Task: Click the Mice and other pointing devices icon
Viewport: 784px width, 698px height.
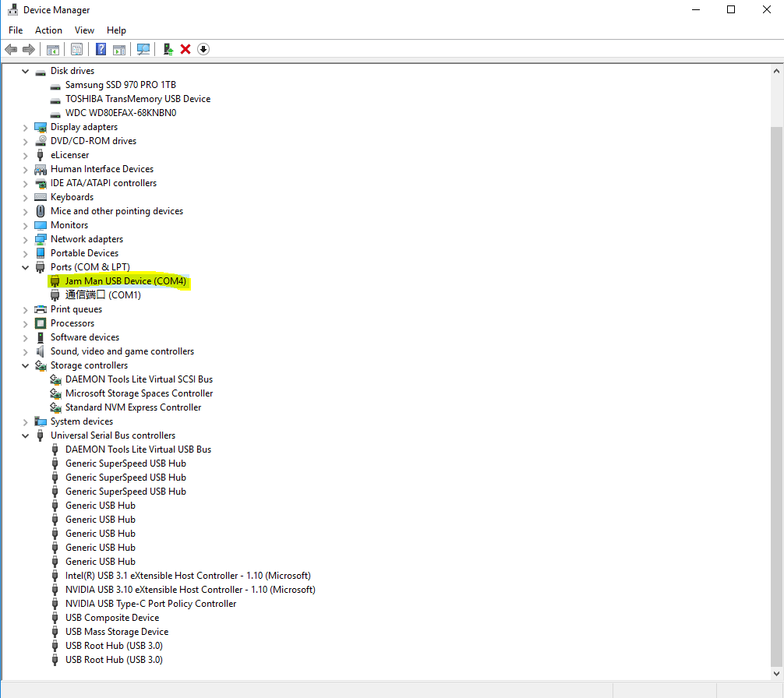Action: click(x=41, y=211)
